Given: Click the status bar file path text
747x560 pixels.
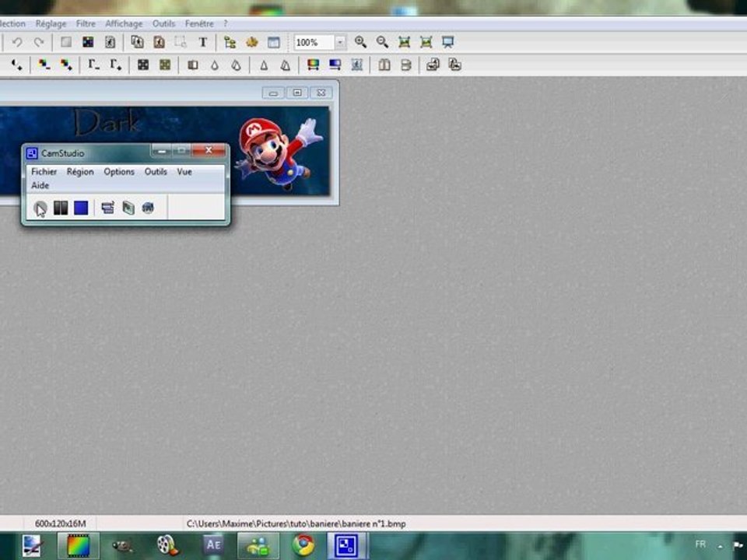Looking at the screenshot, I should (296, 523).
